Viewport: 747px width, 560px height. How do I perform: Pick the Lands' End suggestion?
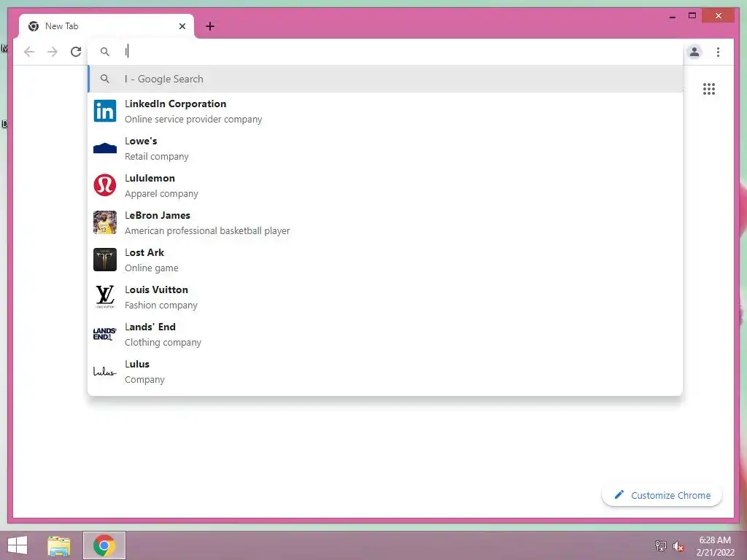385,334
